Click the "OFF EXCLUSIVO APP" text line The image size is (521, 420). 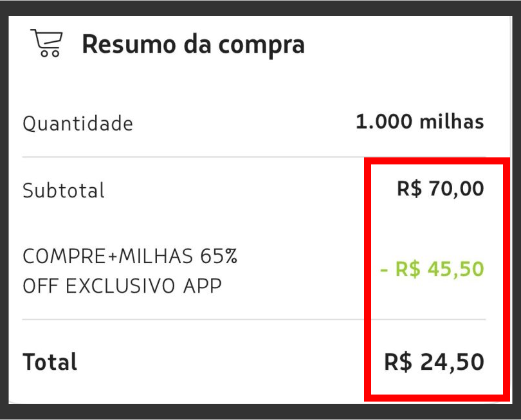(x=122, y=285)
